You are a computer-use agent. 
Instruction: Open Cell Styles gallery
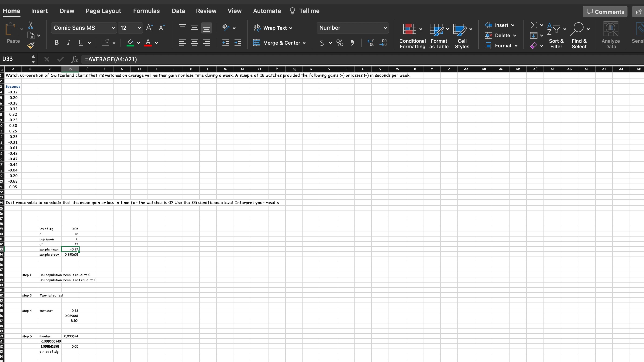[462, 36]
